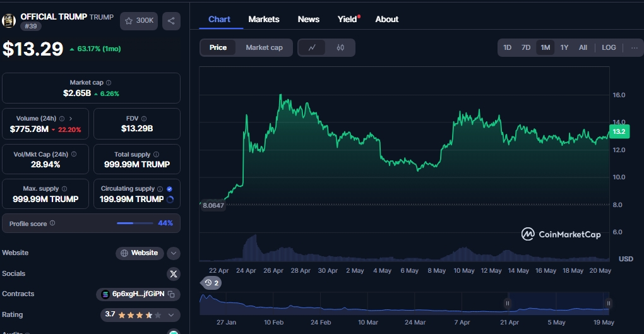This screenshot has width=644, height=334.
Task: Open the X social profile icon
Action: [174, 274]
